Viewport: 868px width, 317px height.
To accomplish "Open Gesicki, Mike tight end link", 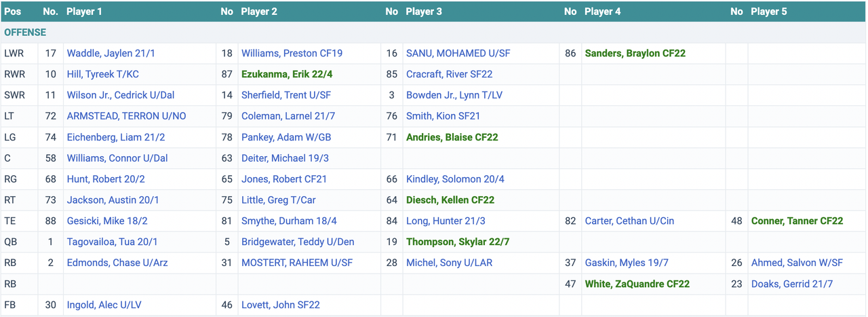I will [106, 221].
